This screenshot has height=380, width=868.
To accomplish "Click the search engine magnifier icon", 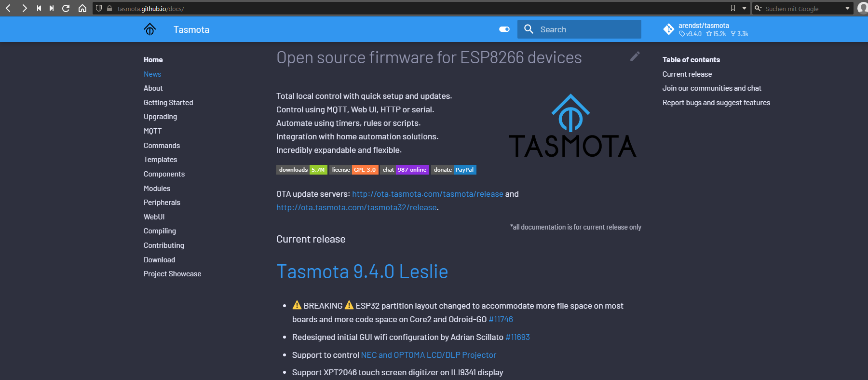I will click(x=758, y=8).
